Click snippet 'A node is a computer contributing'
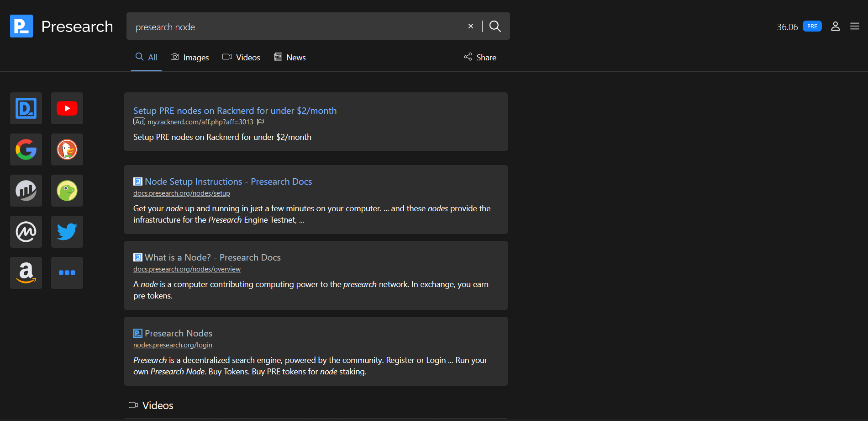This screenshot has height=421, width=868. [311, 290]
